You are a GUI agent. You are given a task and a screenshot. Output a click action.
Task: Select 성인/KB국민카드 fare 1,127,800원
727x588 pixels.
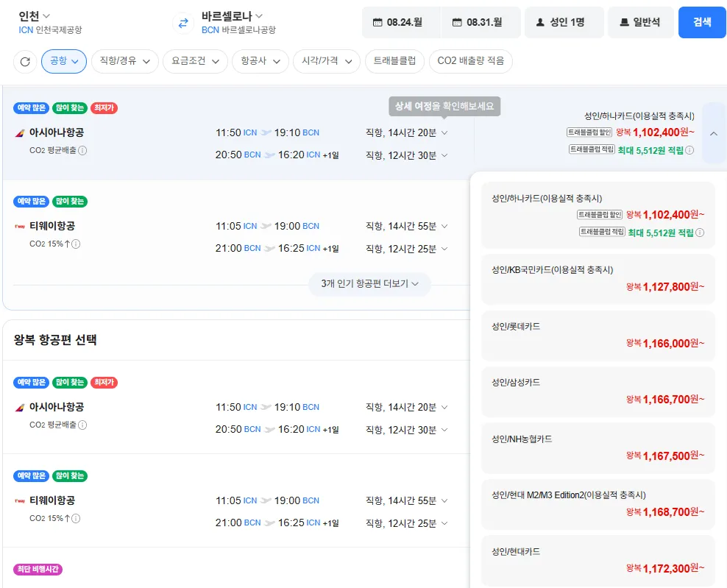point(598,279)
